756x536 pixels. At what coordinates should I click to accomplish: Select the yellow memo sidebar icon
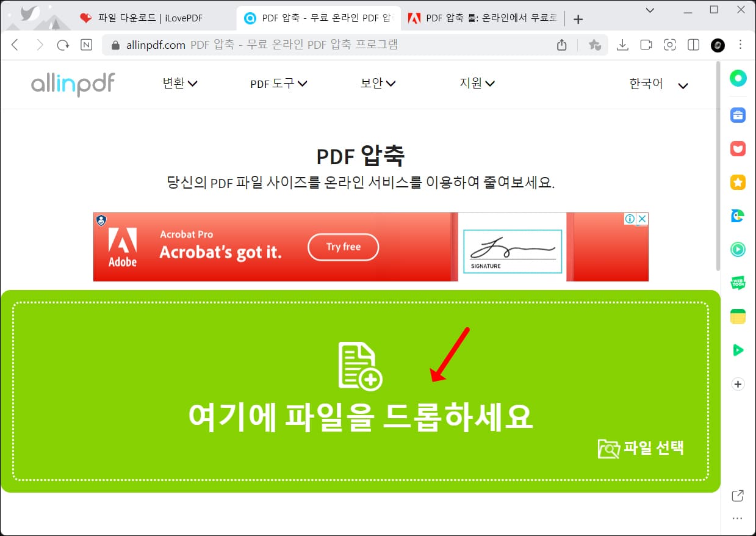click(x=738, y=316)
